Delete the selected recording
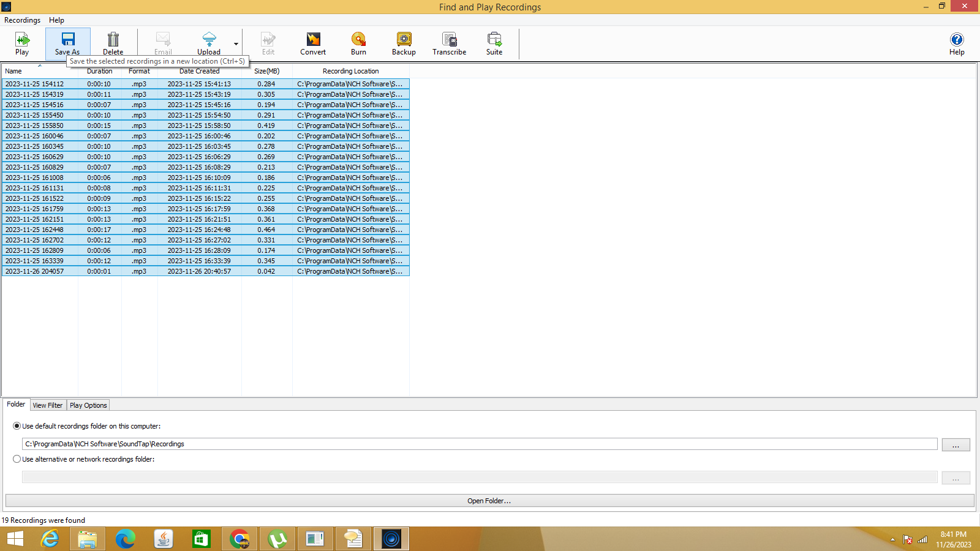Screen dimensions: 980x551 [x=113, y=43]
